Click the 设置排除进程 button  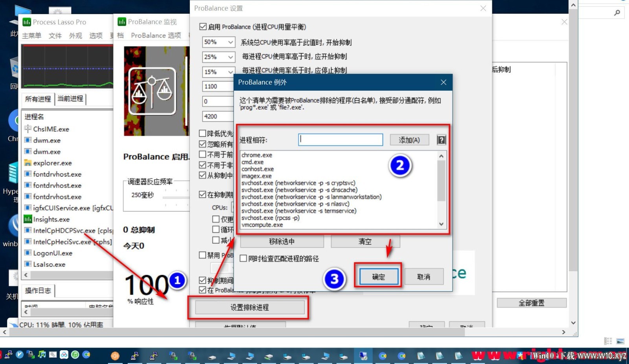[250, 307]
